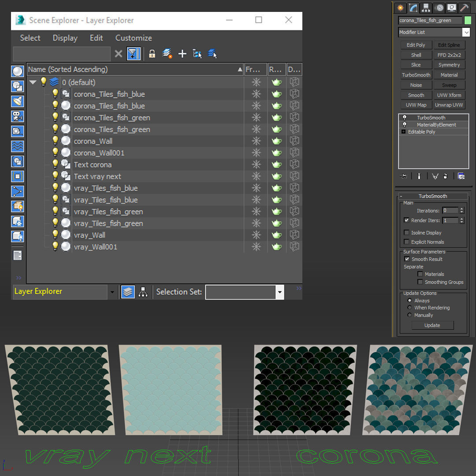Collapse the 0 (default) layer tree

[33, 82]
